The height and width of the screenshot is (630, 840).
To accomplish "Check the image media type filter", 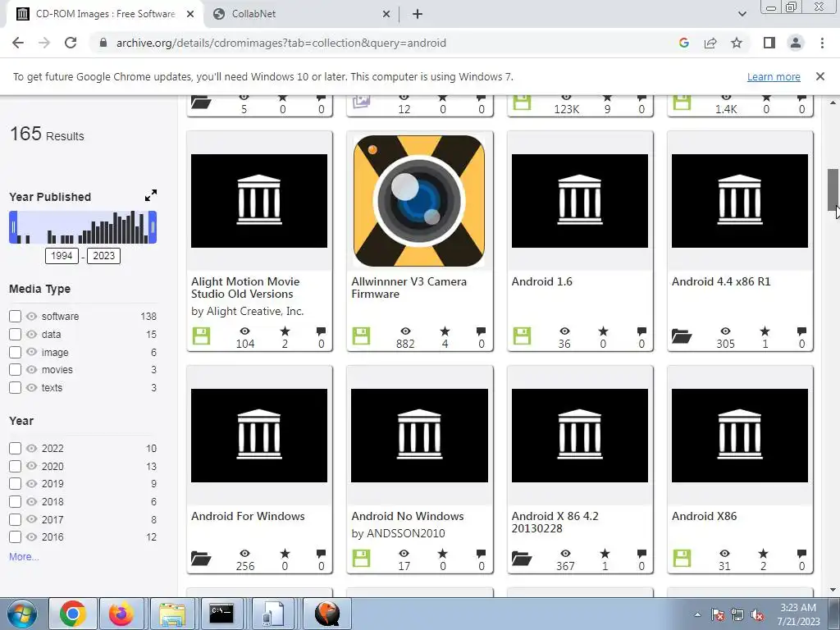I will pyautogui.click(x=15, y=352).
